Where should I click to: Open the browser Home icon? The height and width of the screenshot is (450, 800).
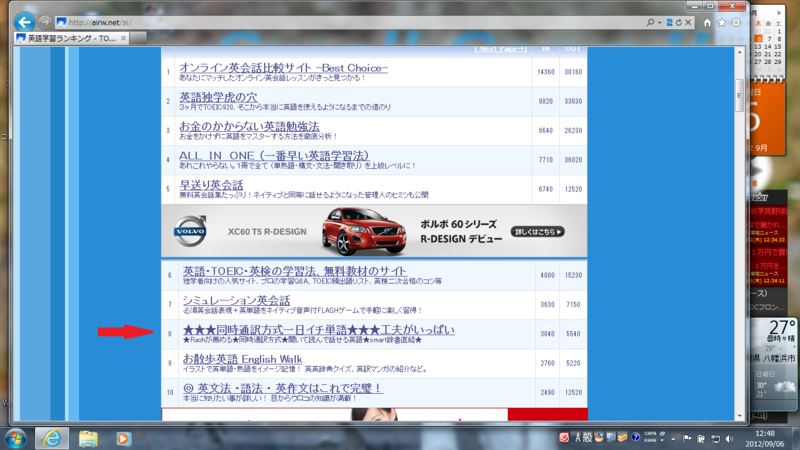pos(707,22)
